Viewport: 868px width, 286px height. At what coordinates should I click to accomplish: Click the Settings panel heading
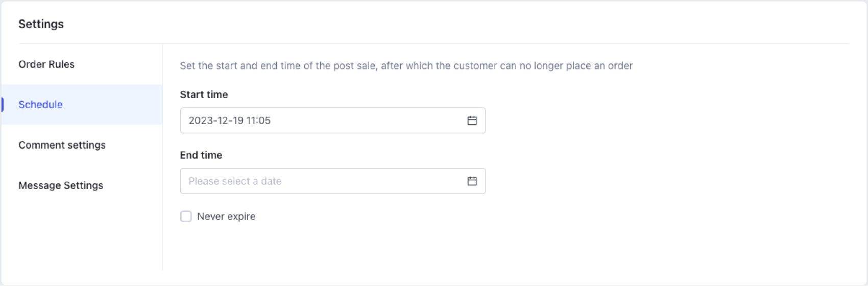41,24
